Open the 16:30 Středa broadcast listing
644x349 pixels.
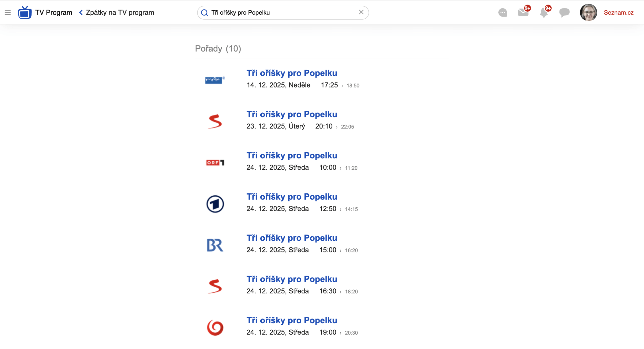pos(292,279)
